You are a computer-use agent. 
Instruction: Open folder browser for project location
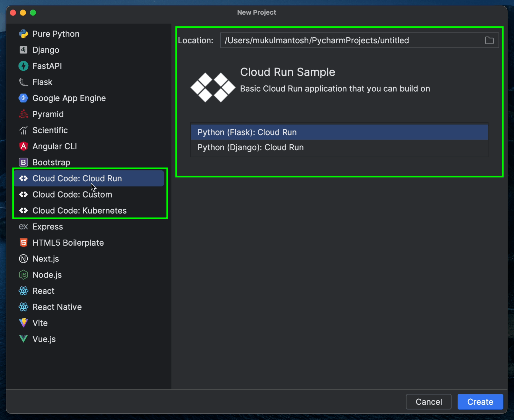(489, 40)
